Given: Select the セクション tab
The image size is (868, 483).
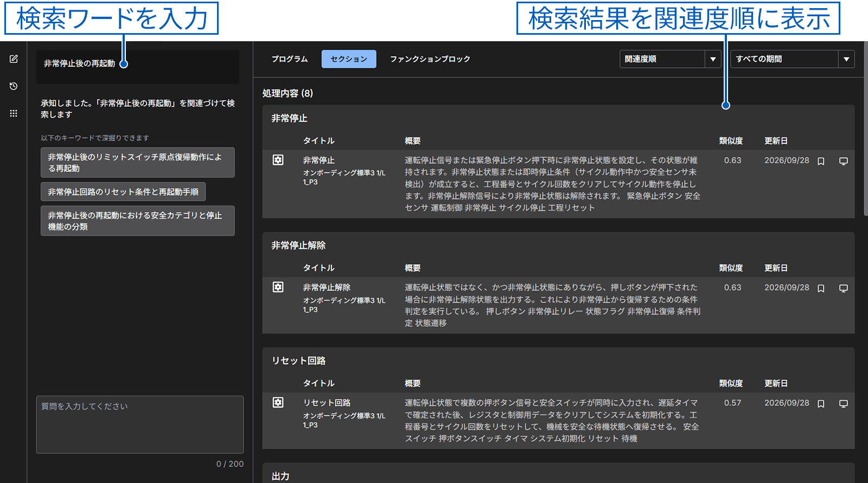Looking at the screenshot, I should click(349, 59).
